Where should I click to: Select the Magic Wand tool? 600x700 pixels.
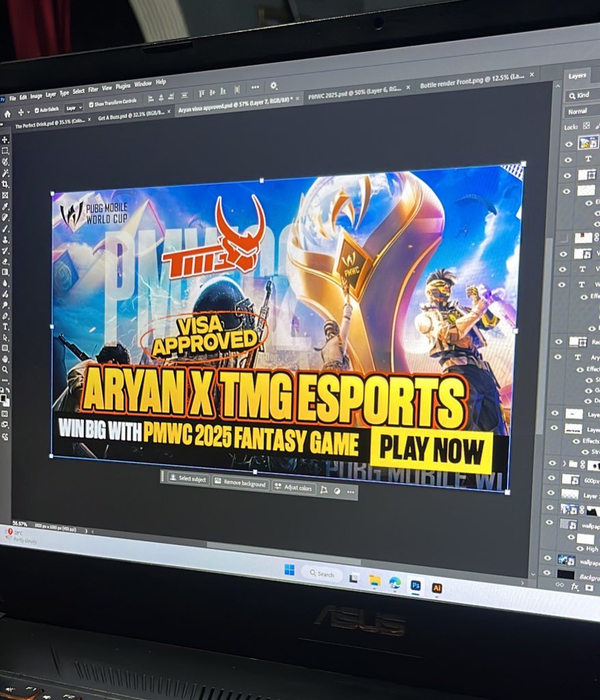click(x=5, y=173)
